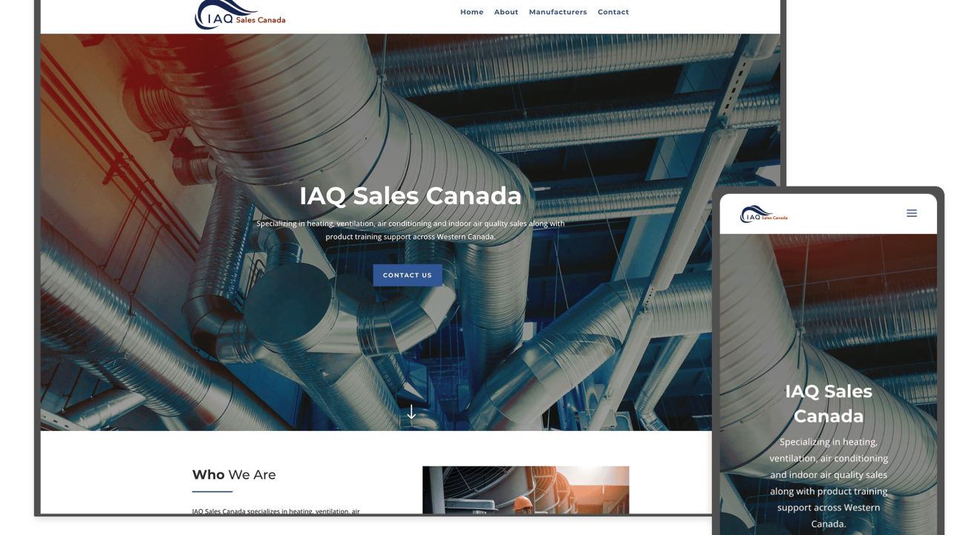Click the mobile hero description text
The height and width of the screenshot is (535, 980).
[829, 483]
